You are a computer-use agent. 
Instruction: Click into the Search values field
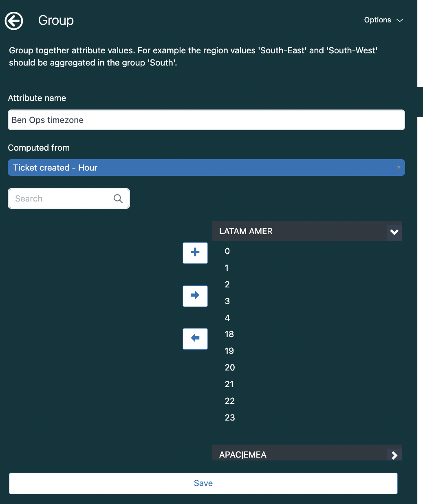[61, 199]
